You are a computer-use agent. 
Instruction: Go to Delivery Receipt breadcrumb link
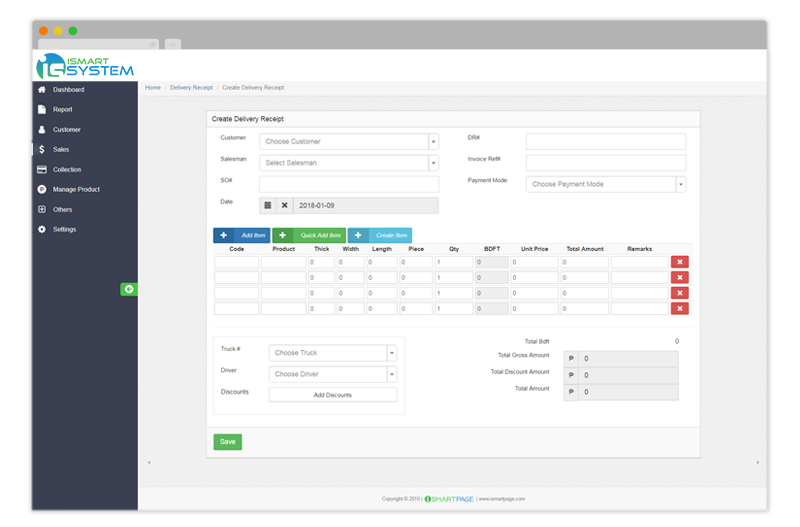point(191,88)
